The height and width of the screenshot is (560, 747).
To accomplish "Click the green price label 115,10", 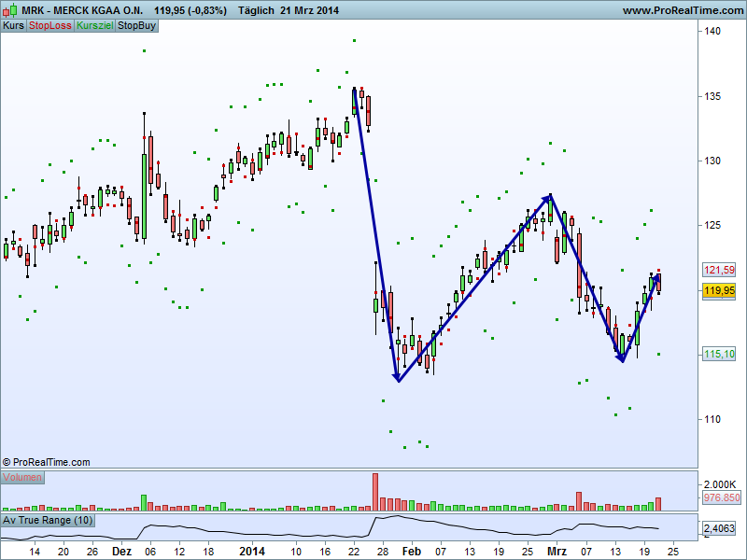I will 719,355.
